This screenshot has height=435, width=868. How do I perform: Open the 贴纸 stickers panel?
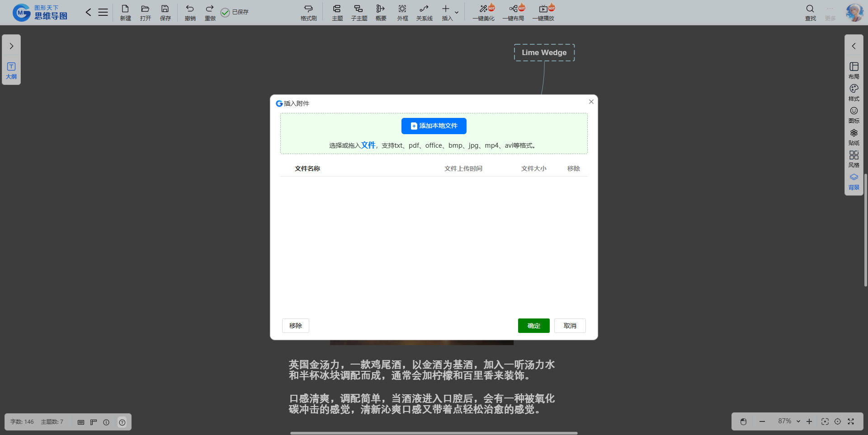pos(854,137)
